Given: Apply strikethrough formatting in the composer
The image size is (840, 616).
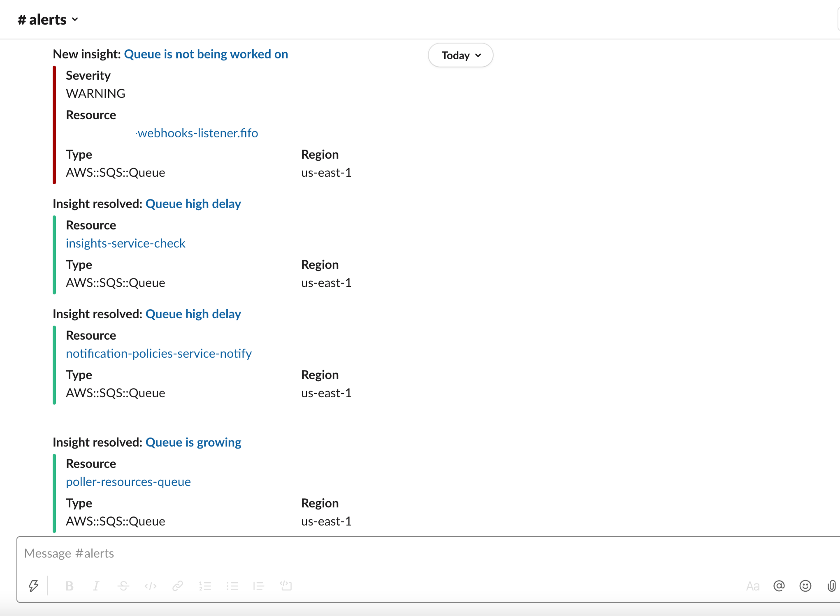Looking at the screenshot, I should (x=123, y=586).
